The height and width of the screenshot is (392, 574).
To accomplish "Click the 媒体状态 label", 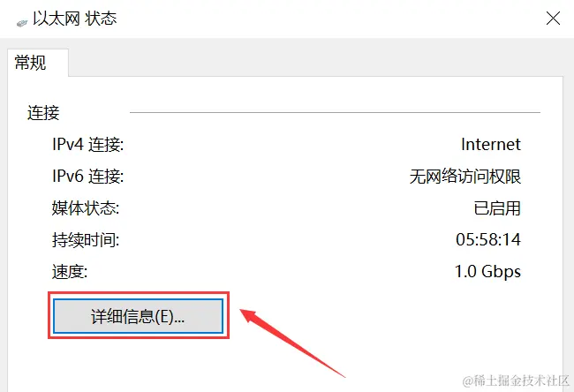I will point(86,208).
